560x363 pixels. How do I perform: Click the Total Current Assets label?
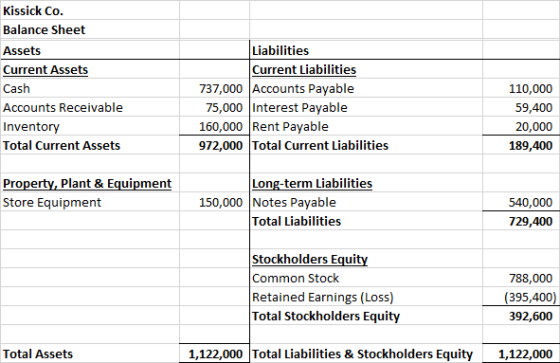tap(61, 145)
